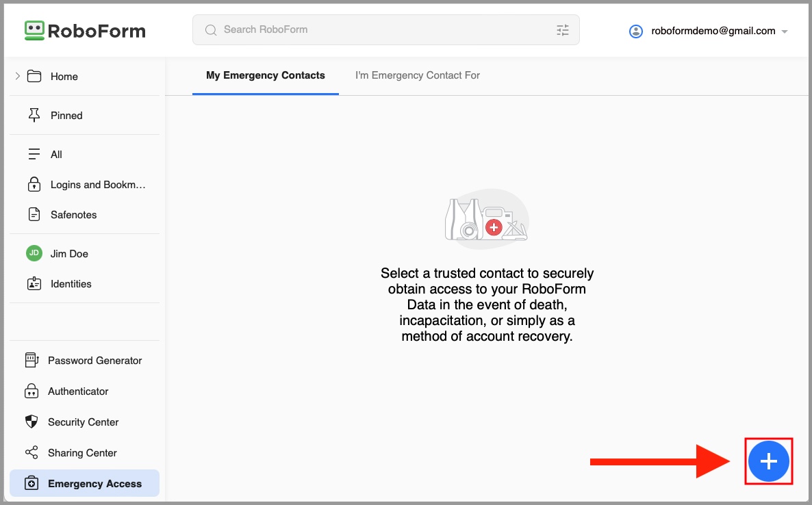This screenshot has width=812, height=505.
Task: Click the Home folder icon
Action: coord(34,76)
